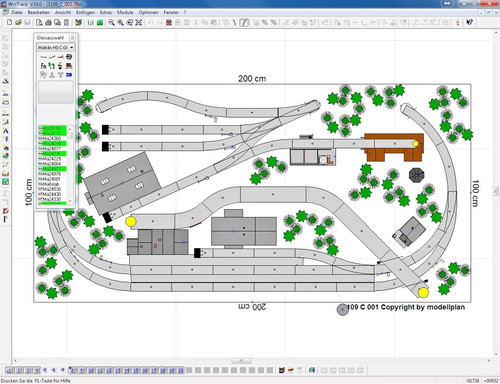This screenshot has height=384, width=500.
Task: Open the Datei menu
Action: pyautogui.click(x=17, y=12)
